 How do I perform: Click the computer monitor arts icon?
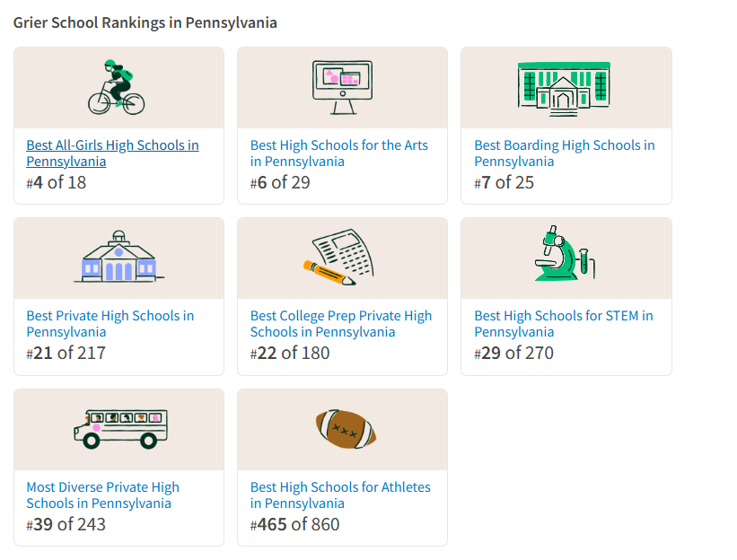pos(342,87)
